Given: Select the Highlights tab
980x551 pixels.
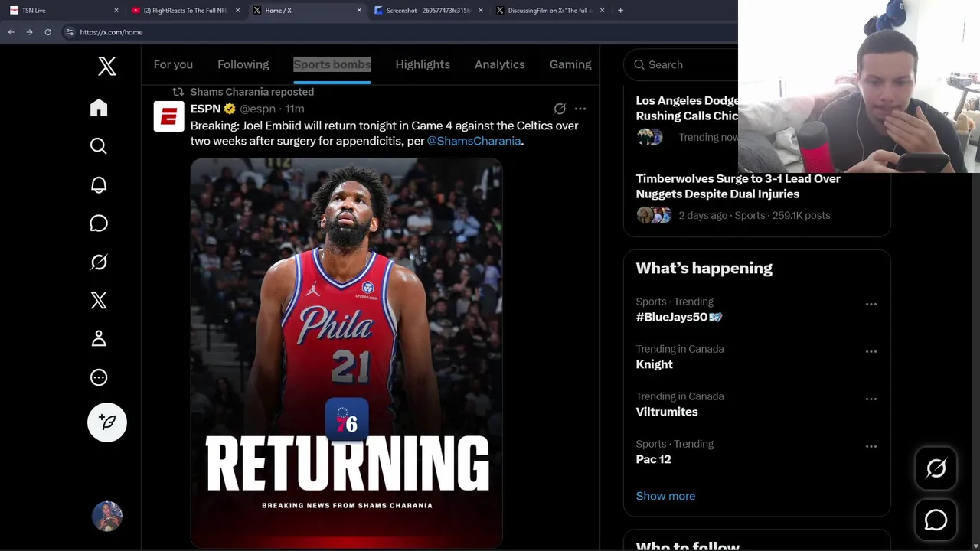Looking at the screenshot, I should pos(423,64).
